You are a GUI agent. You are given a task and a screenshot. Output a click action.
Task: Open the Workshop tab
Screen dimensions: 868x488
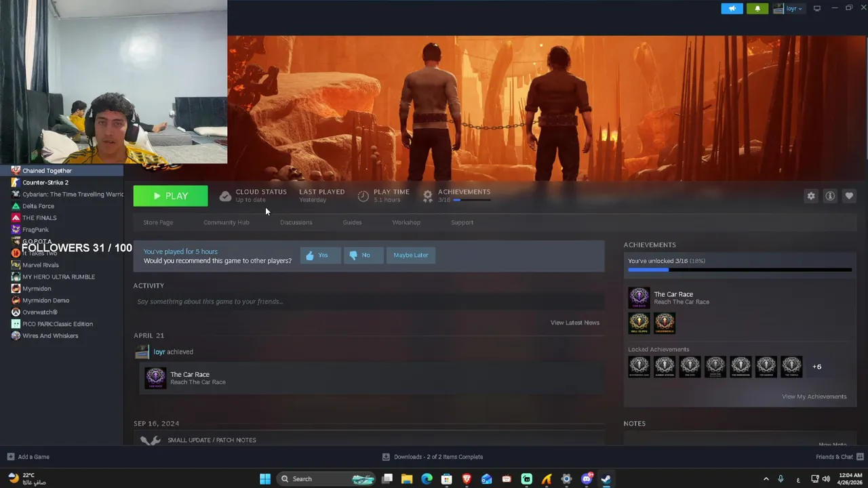(x=406, y=222)
